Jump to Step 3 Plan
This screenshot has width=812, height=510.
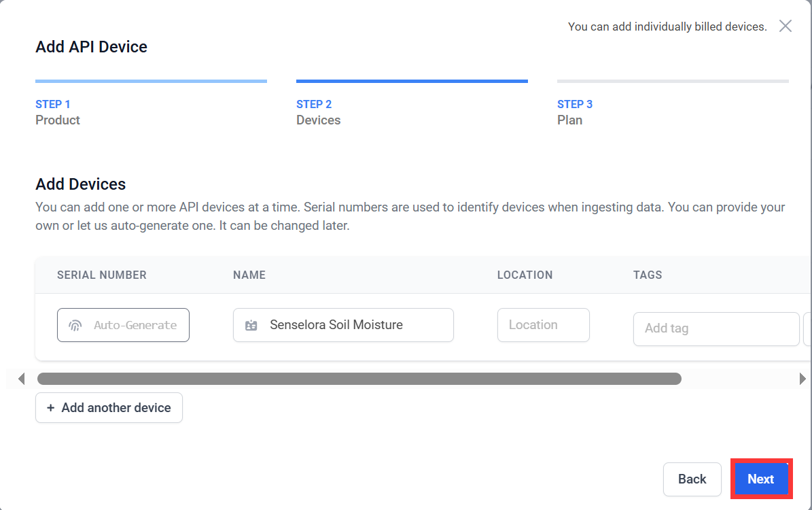(673, 104)
